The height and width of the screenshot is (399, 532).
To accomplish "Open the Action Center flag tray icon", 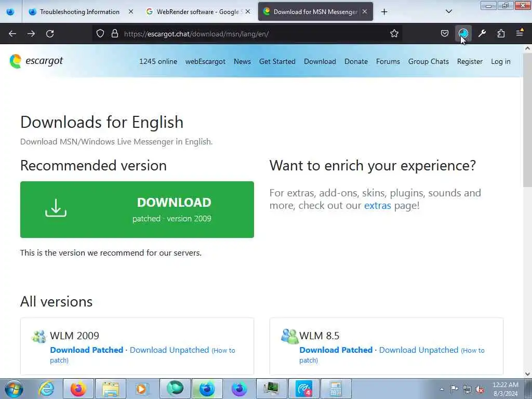I will 454,390.
